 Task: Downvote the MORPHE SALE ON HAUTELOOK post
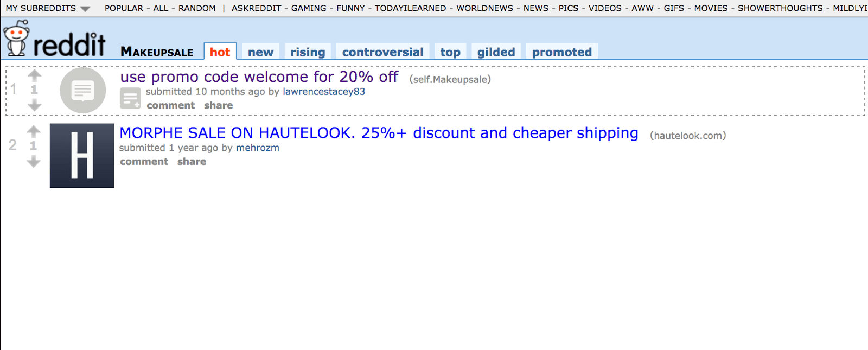[x=34, y=161]
